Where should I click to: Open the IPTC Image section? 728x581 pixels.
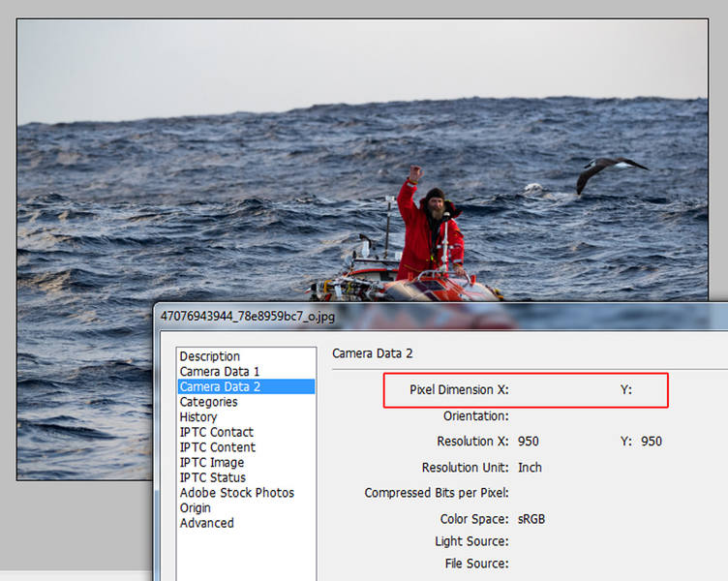click(x=212, y=463)
